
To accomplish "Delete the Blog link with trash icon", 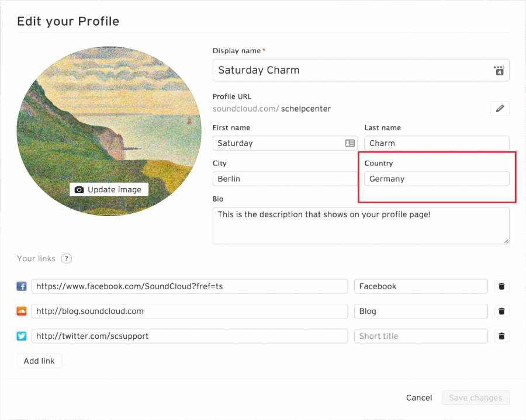I will pos(501,311).
